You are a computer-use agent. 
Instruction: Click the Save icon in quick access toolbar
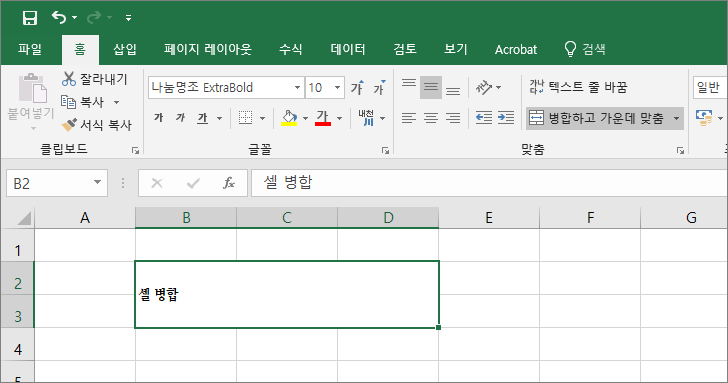click(x=30, y=18)
